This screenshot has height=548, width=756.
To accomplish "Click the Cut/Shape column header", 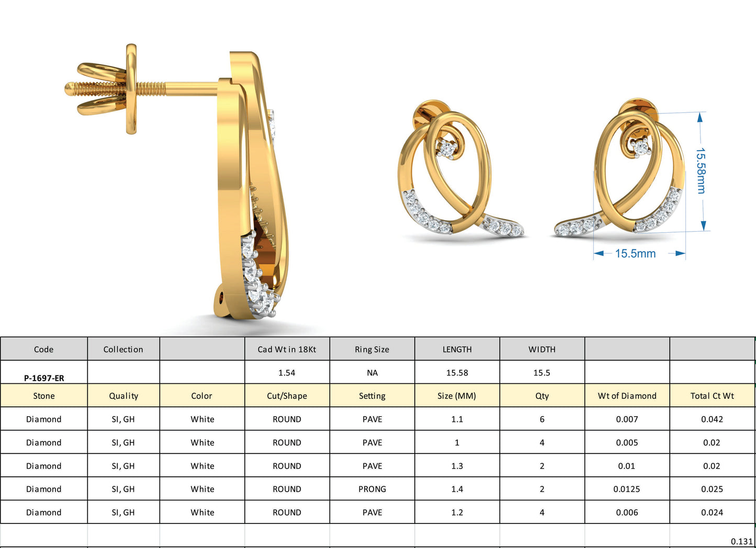I will (287, 396).
